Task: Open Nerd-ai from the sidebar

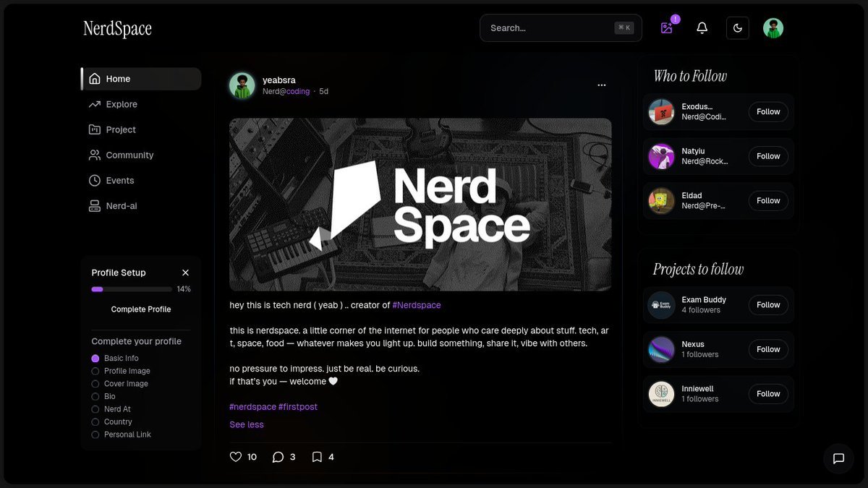Action: coord(121,206)
